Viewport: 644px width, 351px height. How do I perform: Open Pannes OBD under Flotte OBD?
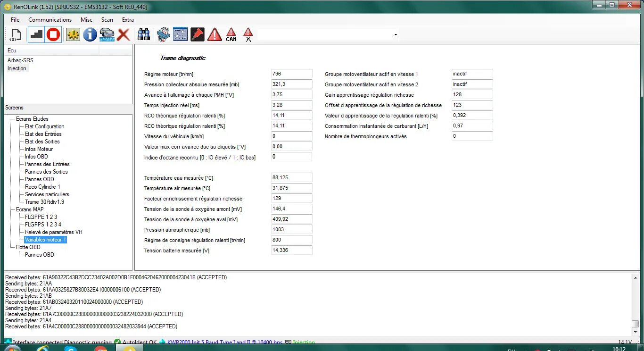[40, 255]
